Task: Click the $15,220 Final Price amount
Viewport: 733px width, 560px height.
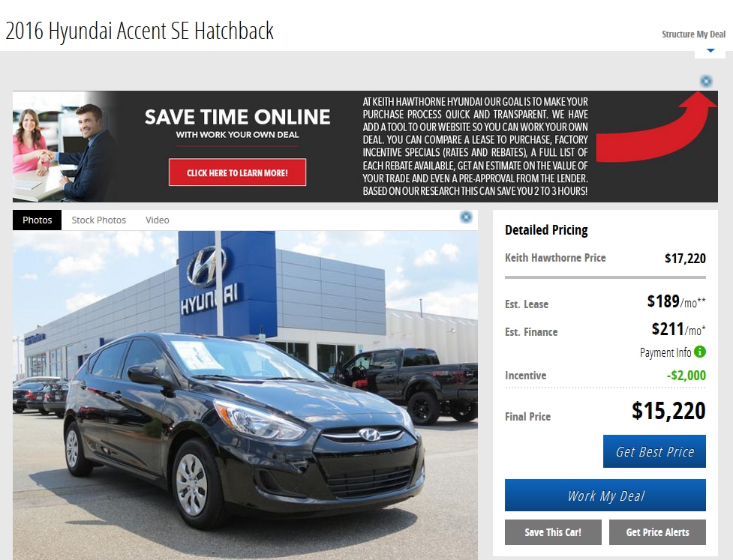Action: [668, 411]
